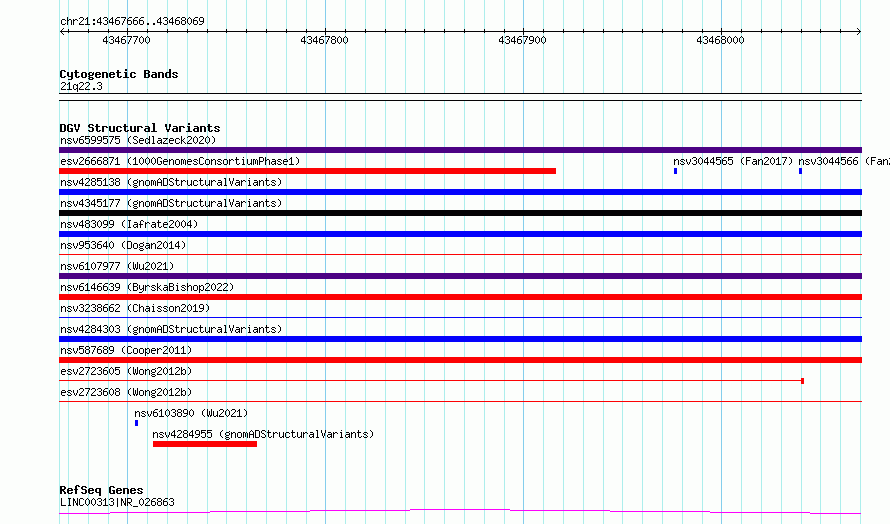Click ruler position 43467800
The width and height of the screenshot is (890, 524).
click(324, 40)
